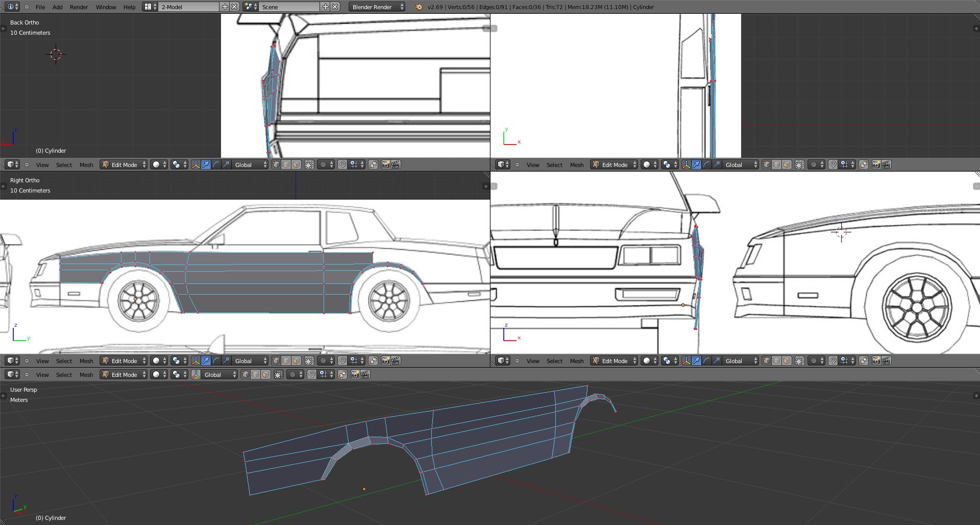Open Global orientation dropdown in middle-right viewport
The height and width of the screenshot is (525, 980).
[x=741, y=361]
